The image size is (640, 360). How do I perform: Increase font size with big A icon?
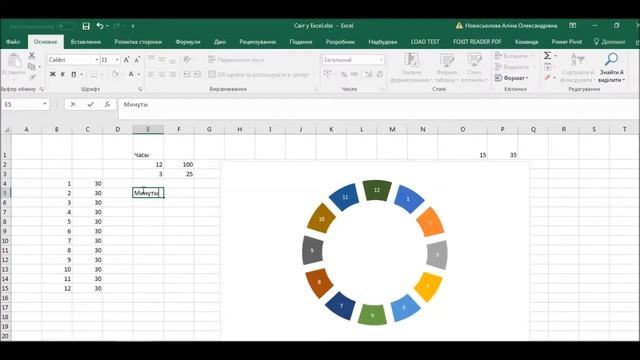(127, 60)
